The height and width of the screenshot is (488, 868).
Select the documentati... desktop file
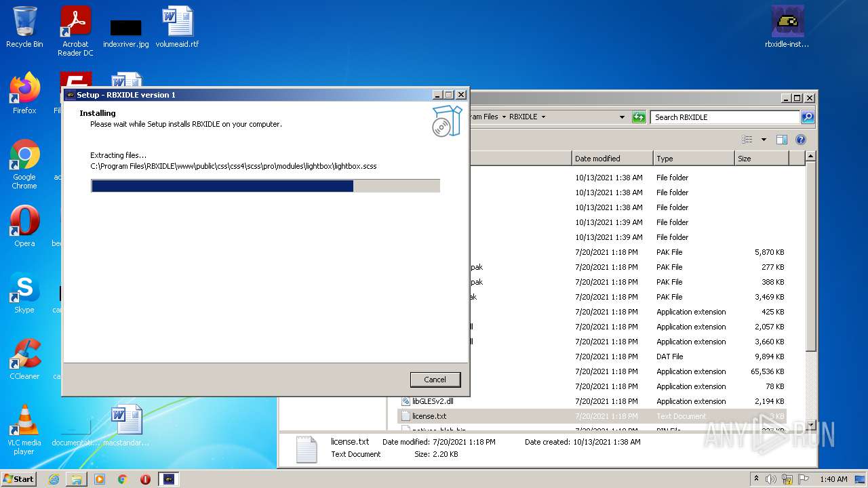pos(75,434)
